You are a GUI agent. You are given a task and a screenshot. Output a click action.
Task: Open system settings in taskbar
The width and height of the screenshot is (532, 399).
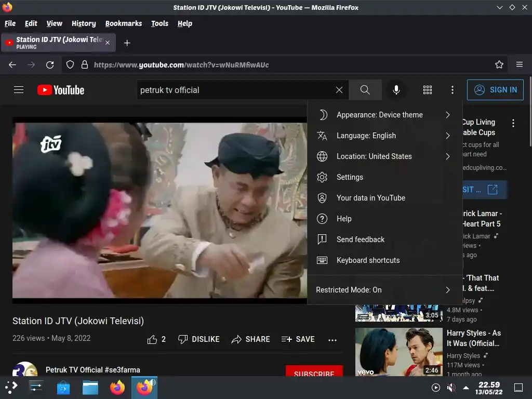[x=36, y=387]
